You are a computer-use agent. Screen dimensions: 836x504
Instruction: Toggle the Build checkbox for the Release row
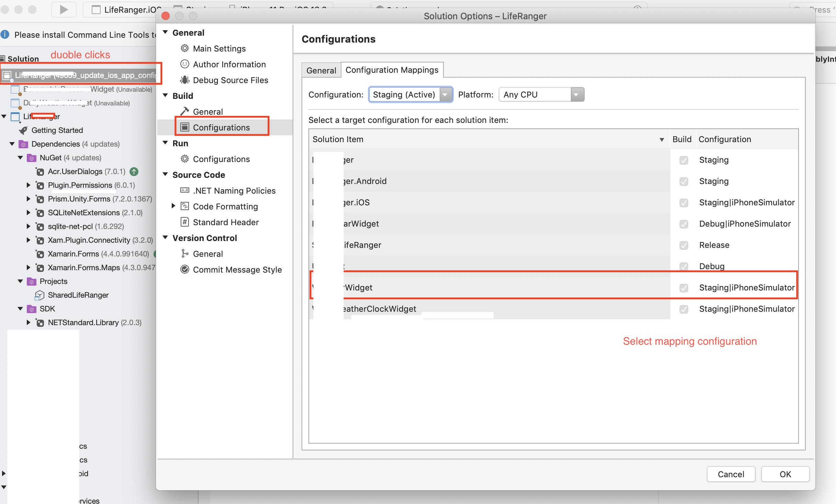coord(684,245)
